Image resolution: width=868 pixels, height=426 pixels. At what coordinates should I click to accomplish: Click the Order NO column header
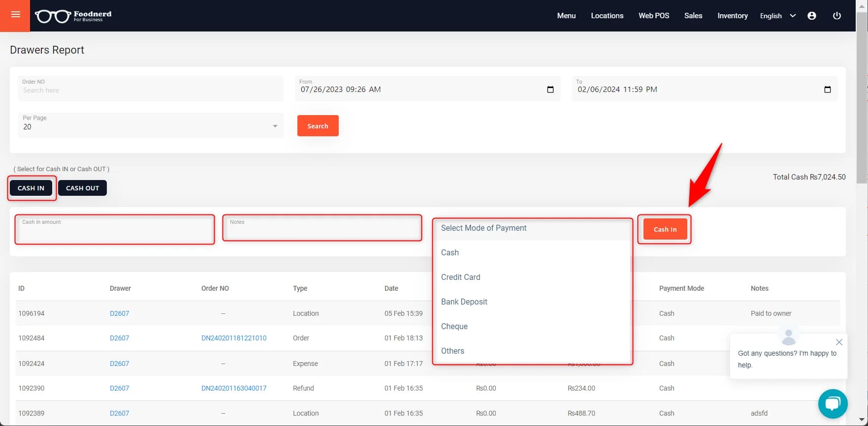click(215, 288)
